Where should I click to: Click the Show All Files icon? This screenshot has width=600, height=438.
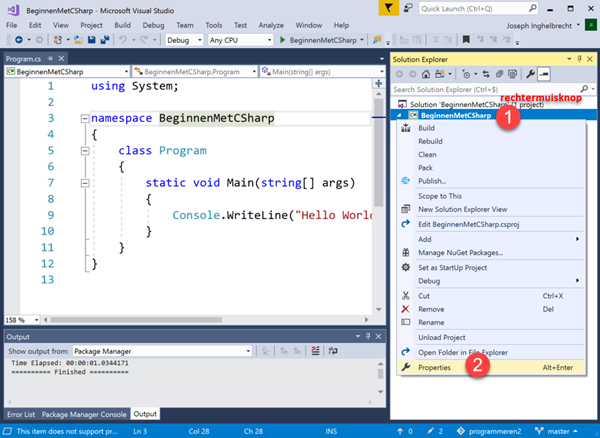tap(512, 74)
